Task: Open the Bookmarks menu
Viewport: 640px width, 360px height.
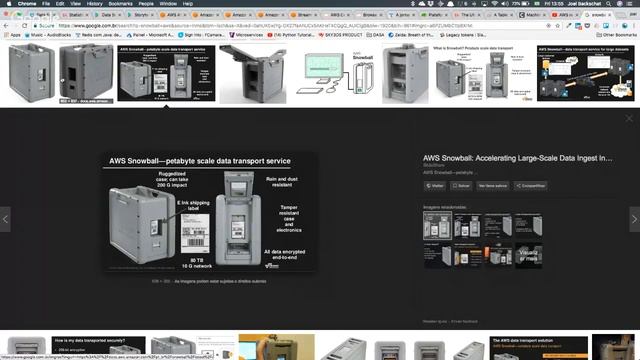Action: [x=120, y=4]
